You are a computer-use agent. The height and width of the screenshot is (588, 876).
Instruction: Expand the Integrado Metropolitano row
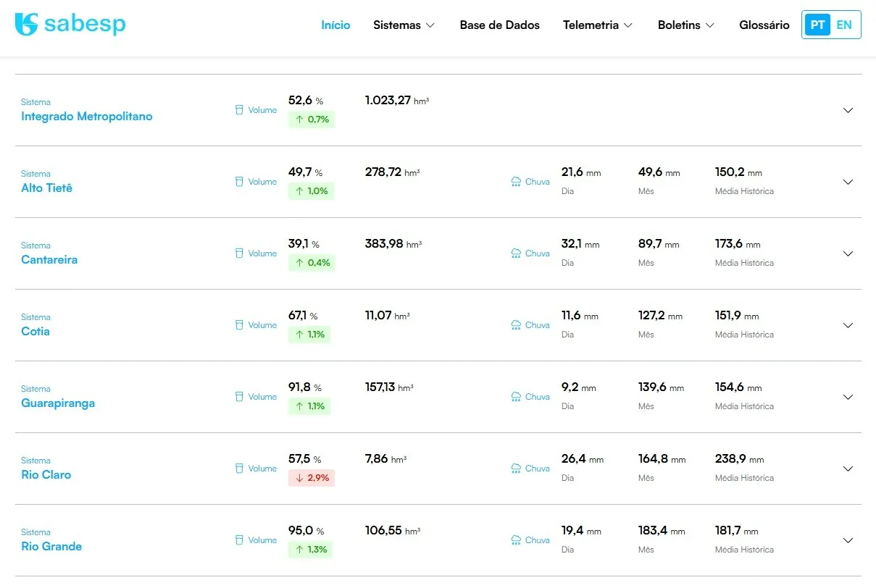coord(848,110)
